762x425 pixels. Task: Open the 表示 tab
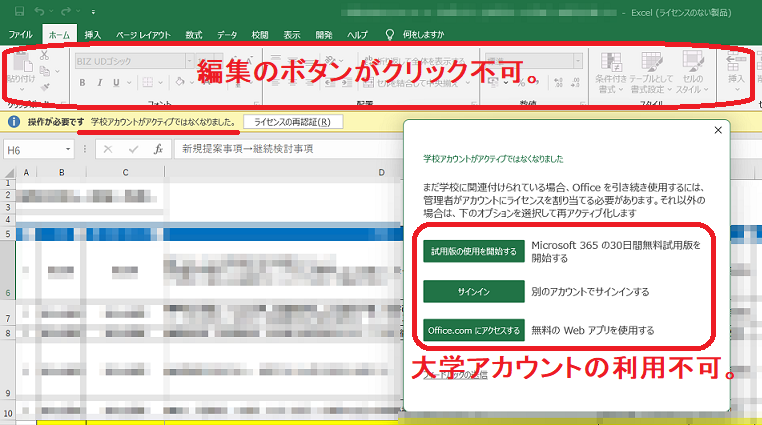coord(292,34)
